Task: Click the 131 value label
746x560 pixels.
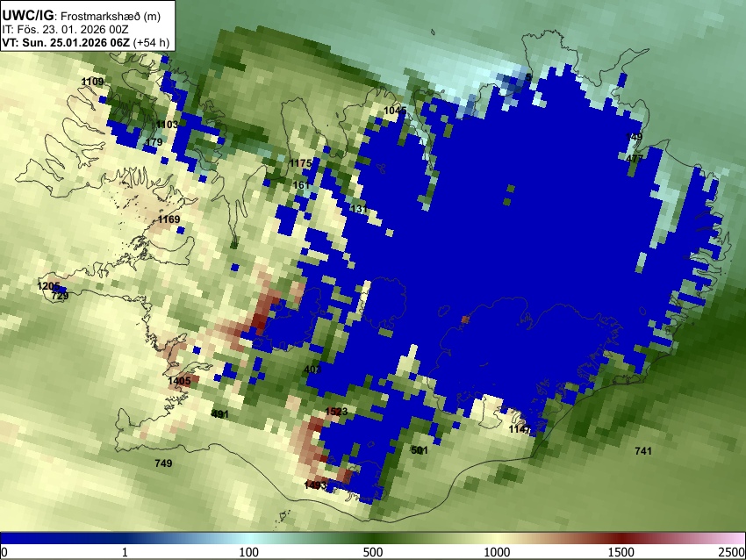Action: [359, 208]
